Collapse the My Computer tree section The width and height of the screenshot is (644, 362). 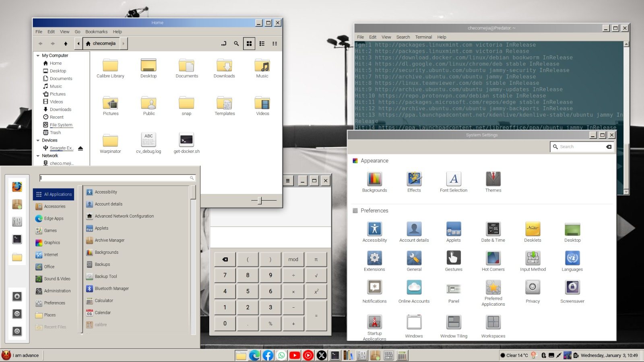point(38,56)
